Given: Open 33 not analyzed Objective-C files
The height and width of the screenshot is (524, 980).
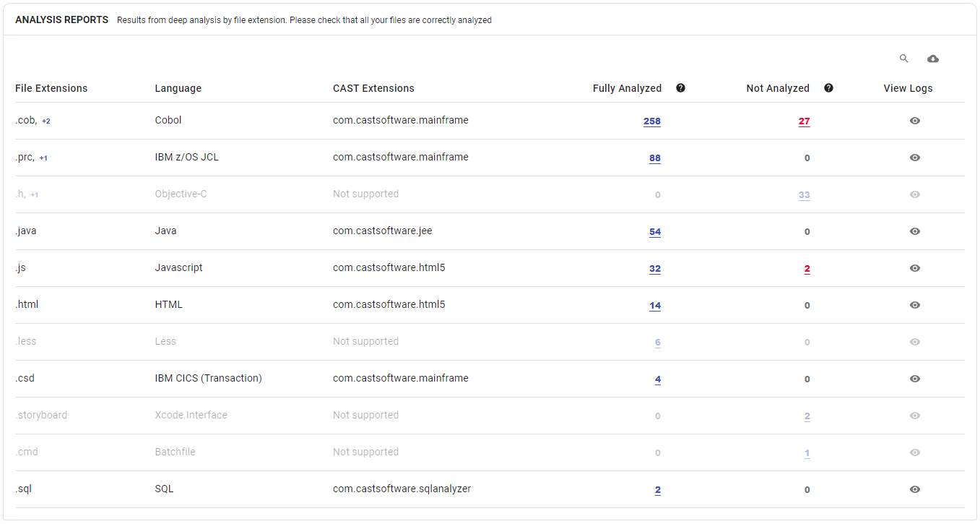Looking at the screenshot, I should [x=804, y=195].
